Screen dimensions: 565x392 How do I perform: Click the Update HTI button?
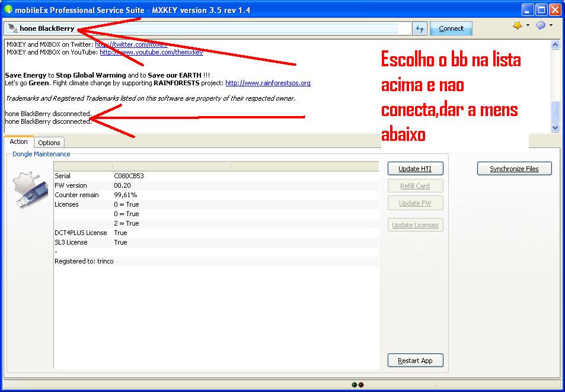[x=415, y=169]
